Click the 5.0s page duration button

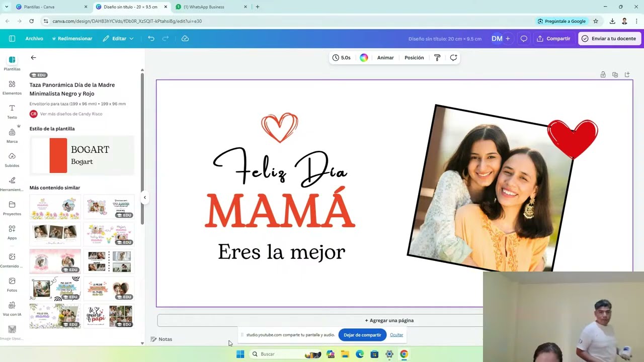tap(342, 58)
